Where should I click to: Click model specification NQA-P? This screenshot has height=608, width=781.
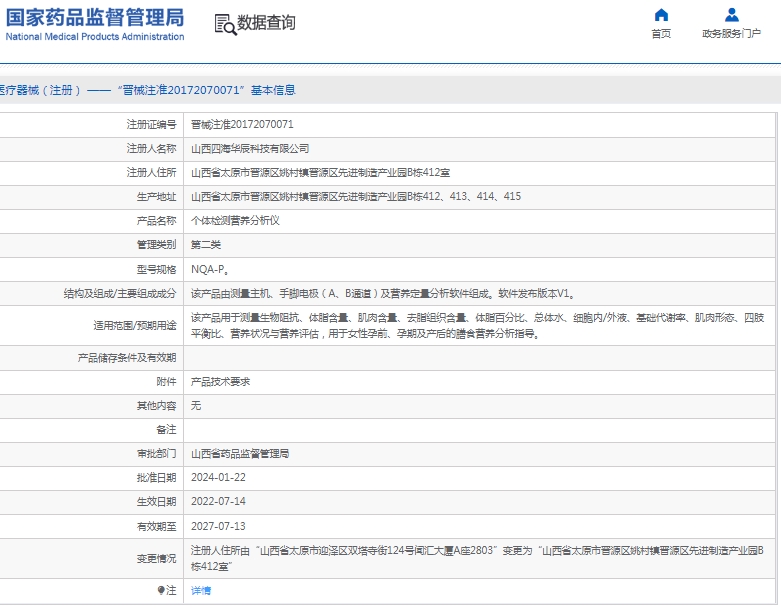pyautogui.click(x=210, y=269)
